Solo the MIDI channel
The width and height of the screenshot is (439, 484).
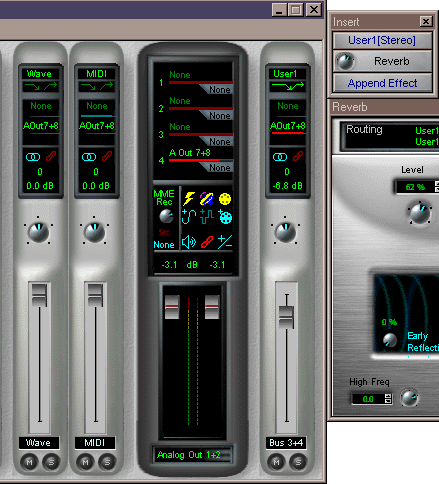[107, 462]
